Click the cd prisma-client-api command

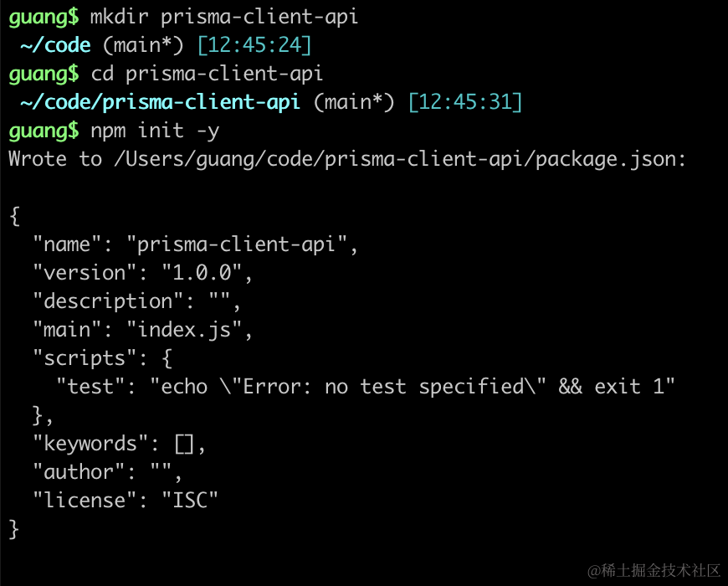[x=207, y=75]
